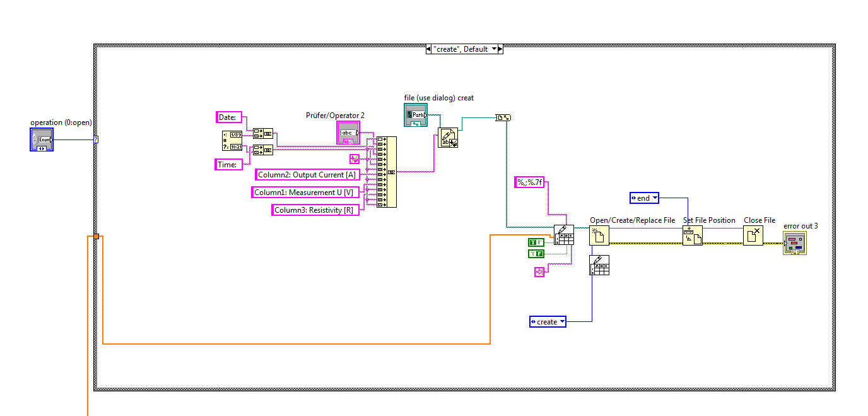
Task: Open the end enum constant dropdown
Action: click(654, 198)
